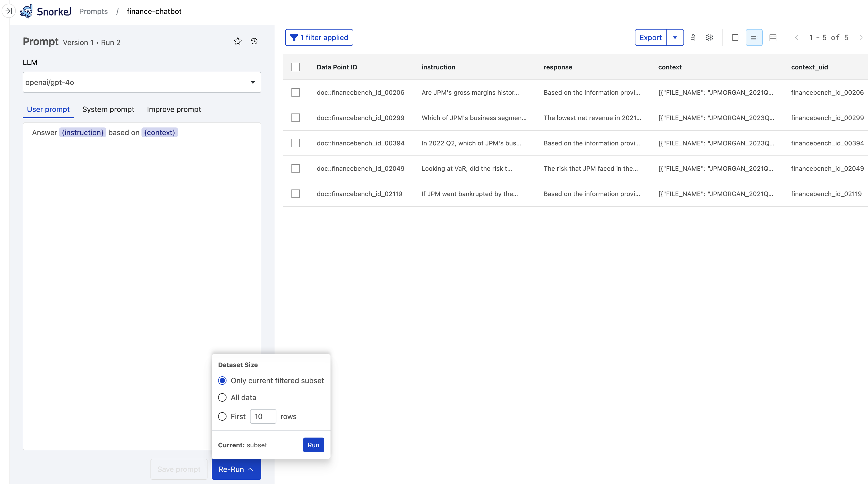The height and width of the screenshot is (484, 868).
Task: Click instruction 'Looking at VaR, did the risk t...'
Action: point(467,168)
